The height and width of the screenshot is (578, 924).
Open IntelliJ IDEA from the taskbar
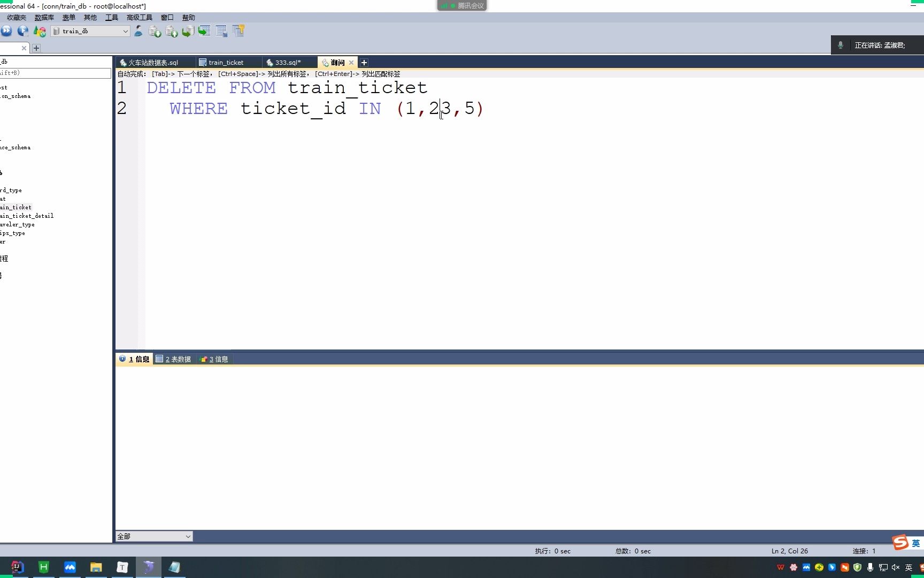18,567
